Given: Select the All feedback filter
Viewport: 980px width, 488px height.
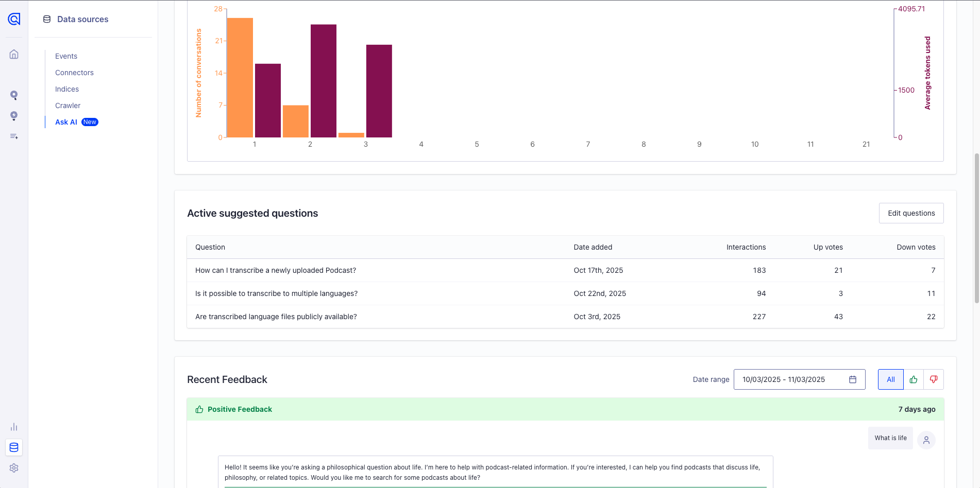Looking at the screenshot, I should [890, 379].
